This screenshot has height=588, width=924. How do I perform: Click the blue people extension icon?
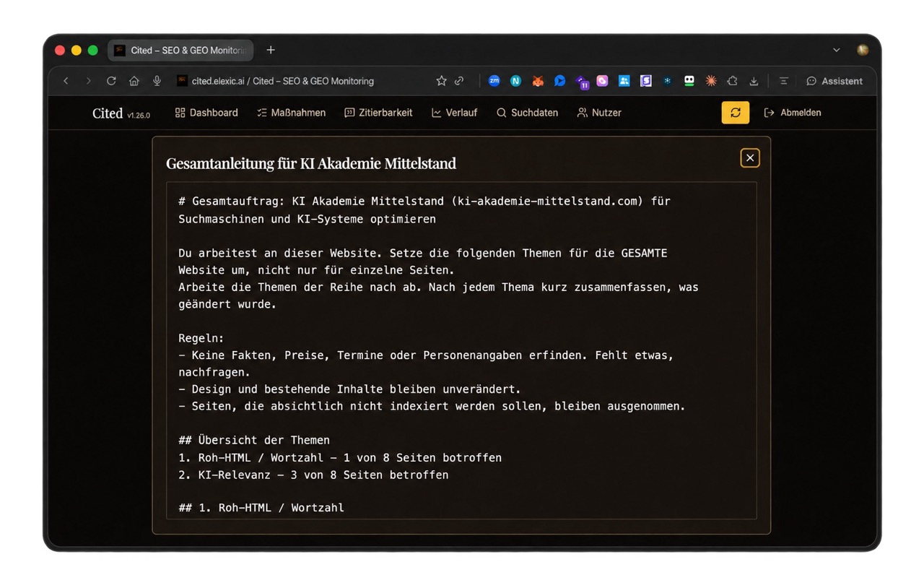tap(624, 81)
